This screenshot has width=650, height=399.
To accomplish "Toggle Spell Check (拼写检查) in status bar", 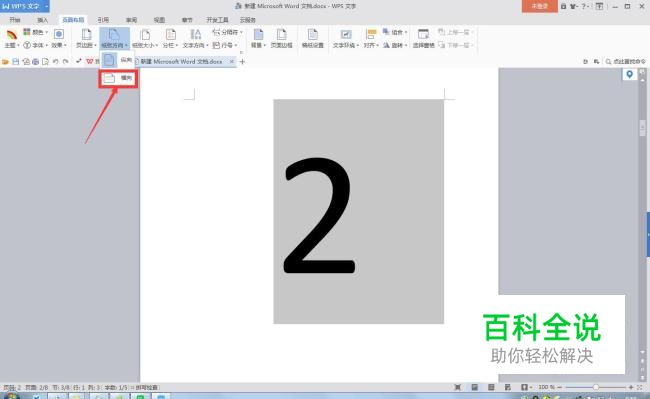I will click(x=145, y=387).
